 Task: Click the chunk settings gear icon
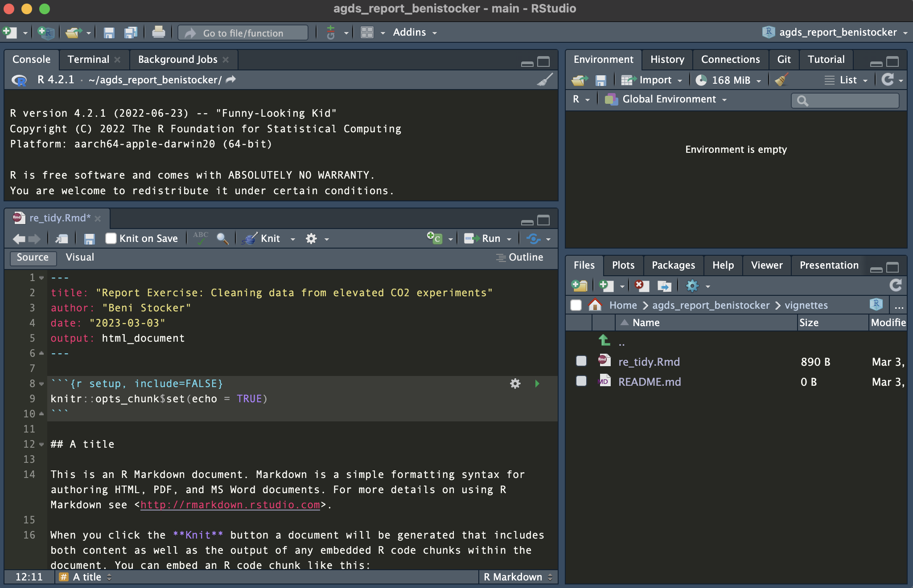tap(515, 383)
